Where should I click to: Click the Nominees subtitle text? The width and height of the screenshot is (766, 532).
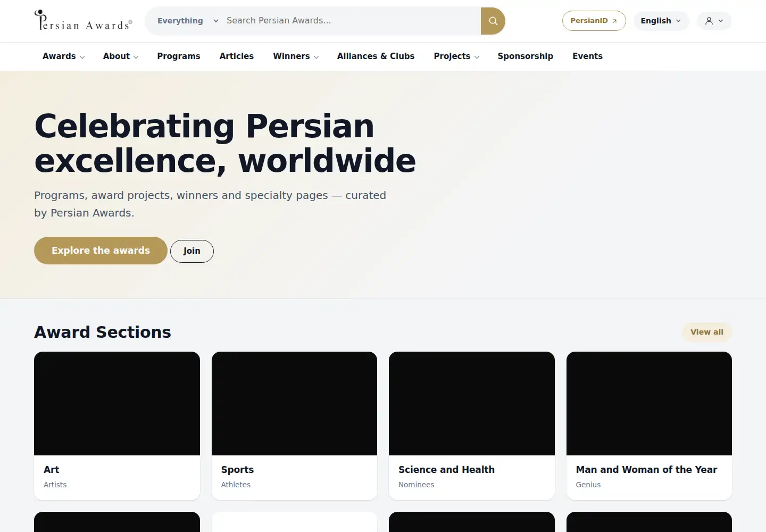[x=417, y=485]
